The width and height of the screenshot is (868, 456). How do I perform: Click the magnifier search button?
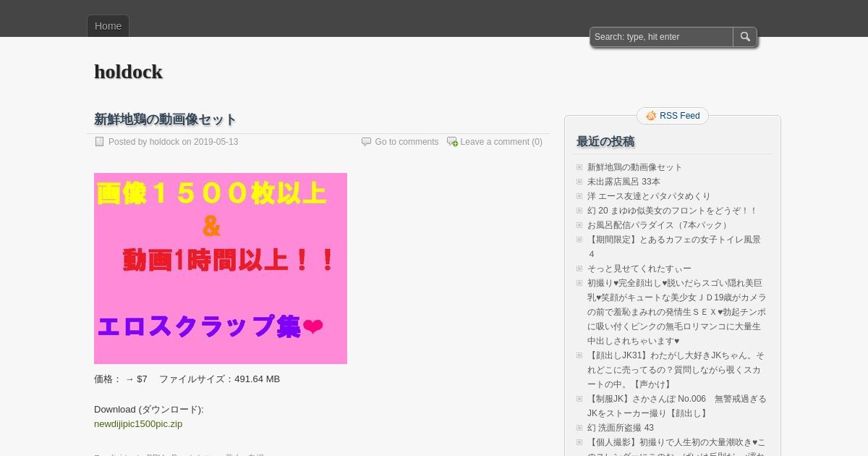[x=745, y=37]
